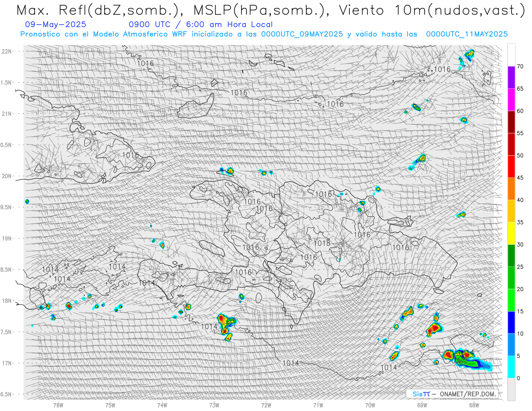Select the colorbar value label '35'
This screenshot has height=411, width=532.
520,222
